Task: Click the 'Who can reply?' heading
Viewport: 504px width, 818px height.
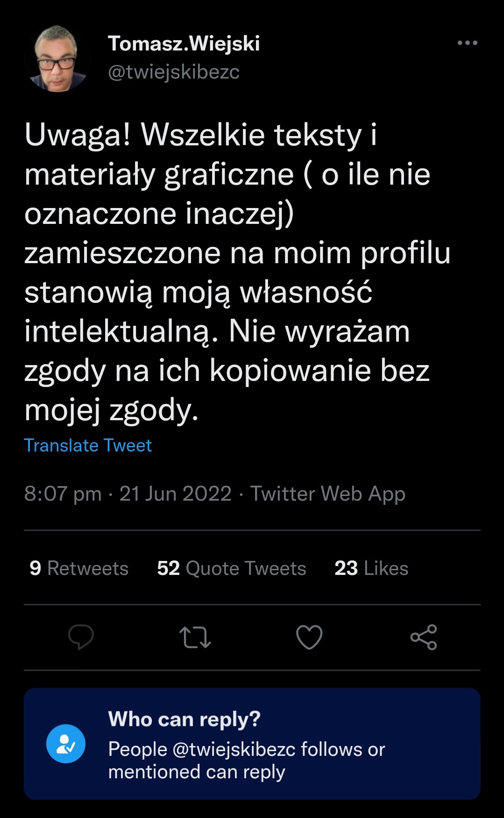Action: 184,719
